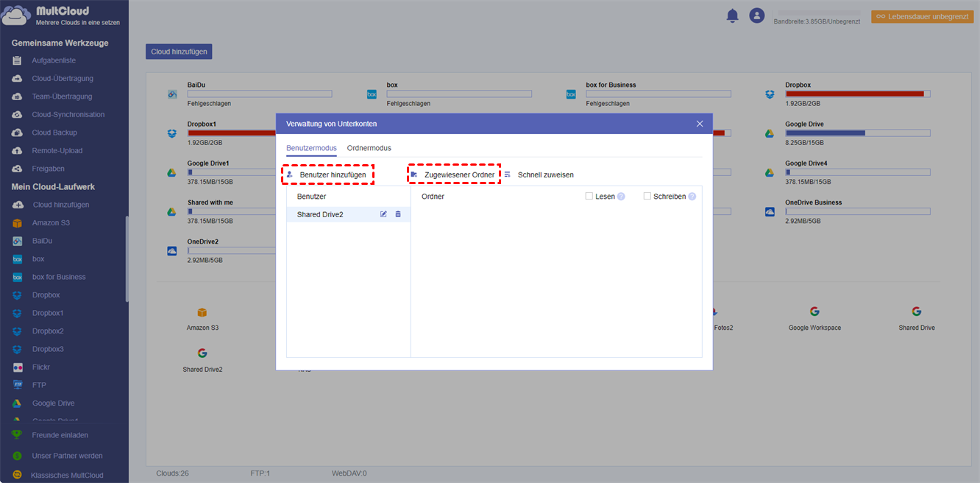Click the box cloud entry icon
980x483 pixels.
pyautogui.click(x=372, y=94)
